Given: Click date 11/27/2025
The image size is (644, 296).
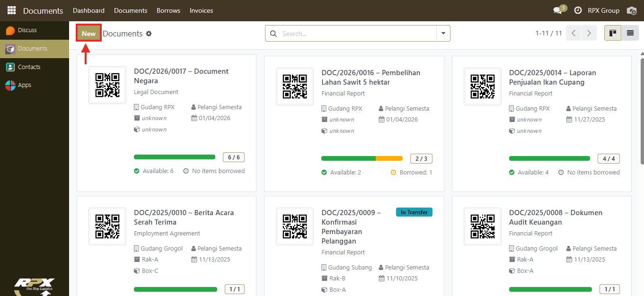Looking at the screenshot, I should pyautogui.click(x=590, y=120).
